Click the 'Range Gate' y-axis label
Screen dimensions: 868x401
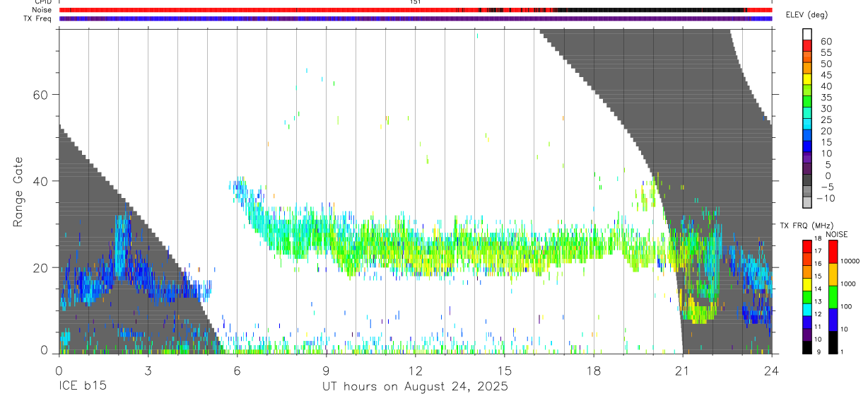tap(18, 192)
